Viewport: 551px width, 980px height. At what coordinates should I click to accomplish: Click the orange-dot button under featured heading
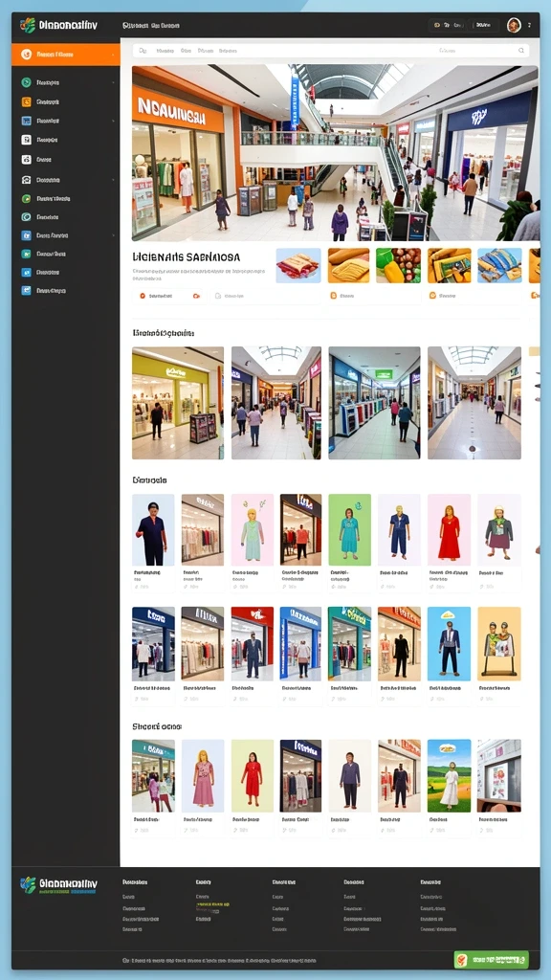[x=170, y=296]
